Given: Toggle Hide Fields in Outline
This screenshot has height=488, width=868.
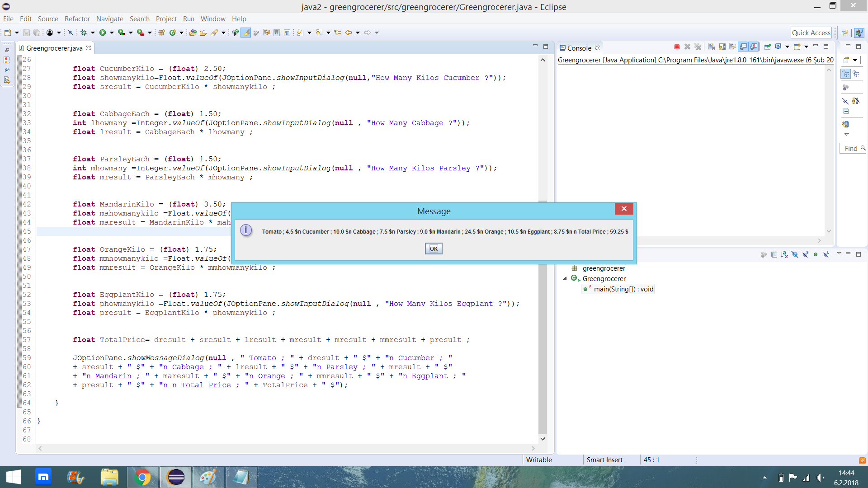Looking at the screenshot, I should 795,254.
